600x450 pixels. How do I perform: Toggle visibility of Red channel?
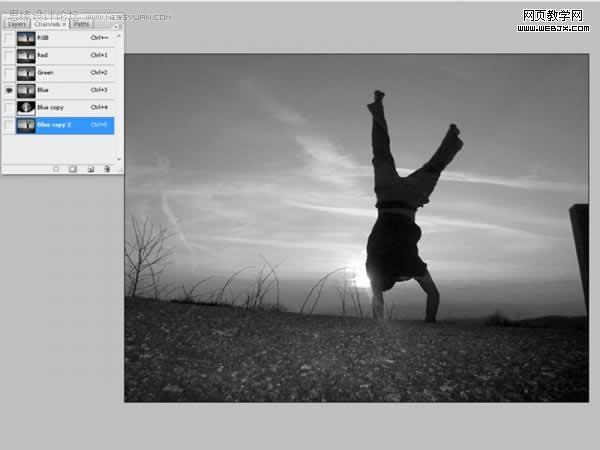click(x=9, y=56)
